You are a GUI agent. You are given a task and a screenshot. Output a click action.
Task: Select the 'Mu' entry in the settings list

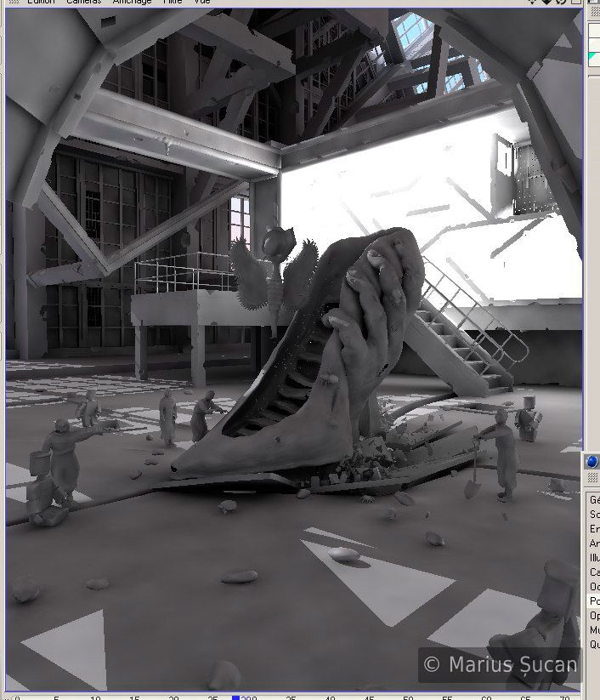(594, 629)
